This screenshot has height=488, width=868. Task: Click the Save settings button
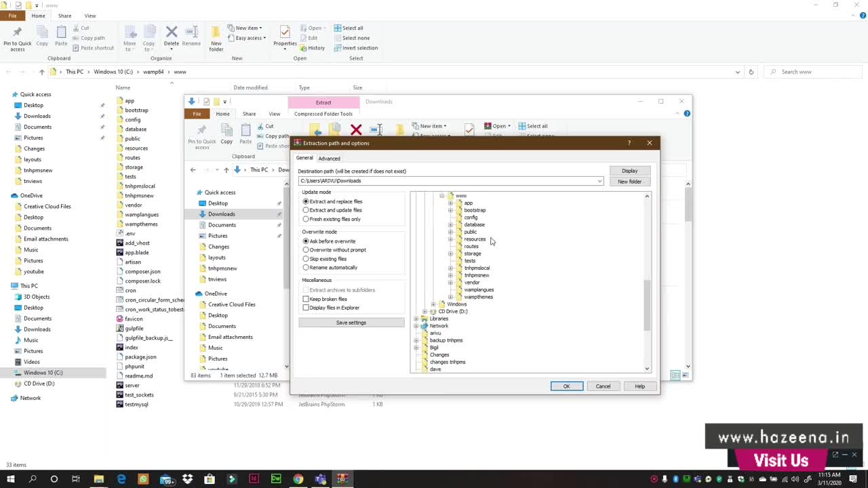pos(351,323)
